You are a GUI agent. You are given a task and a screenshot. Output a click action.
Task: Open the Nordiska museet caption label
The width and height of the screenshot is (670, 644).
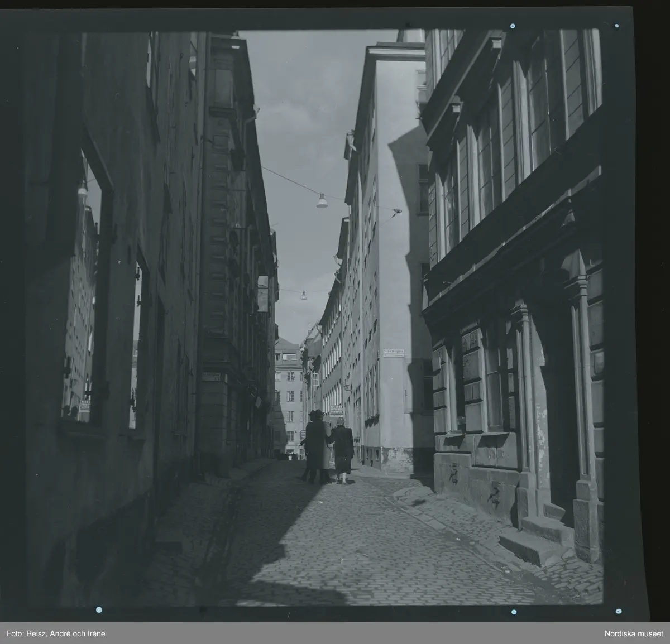[633, 633]
